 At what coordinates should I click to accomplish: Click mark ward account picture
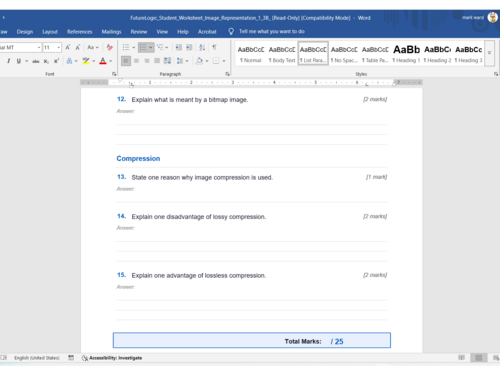pos(493,17)
